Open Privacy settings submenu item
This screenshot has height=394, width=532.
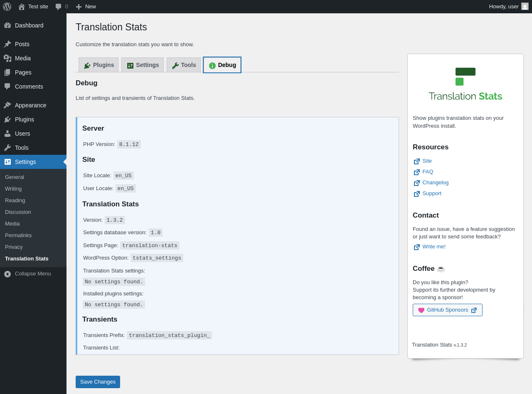33,247
